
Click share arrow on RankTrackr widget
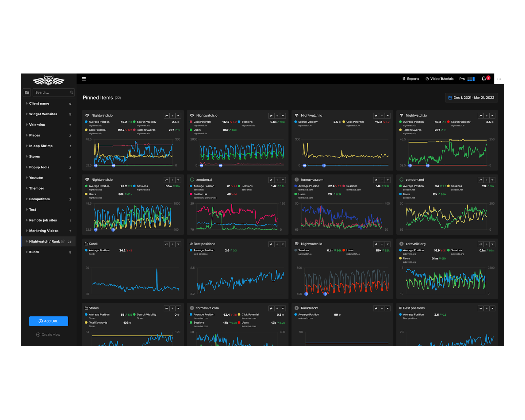click(376, 308)
